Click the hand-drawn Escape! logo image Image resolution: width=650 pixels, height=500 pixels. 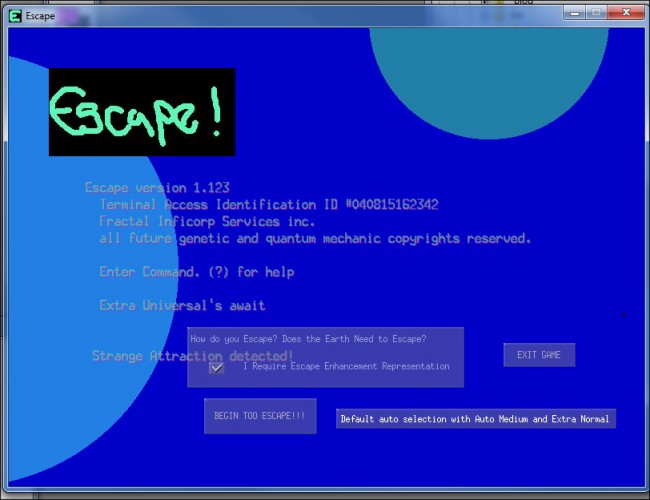tap(142, 112)
